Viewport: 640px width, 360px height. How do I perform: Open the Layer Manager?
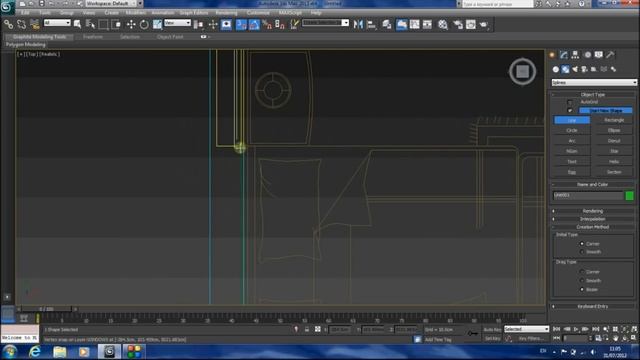(387, 24)
